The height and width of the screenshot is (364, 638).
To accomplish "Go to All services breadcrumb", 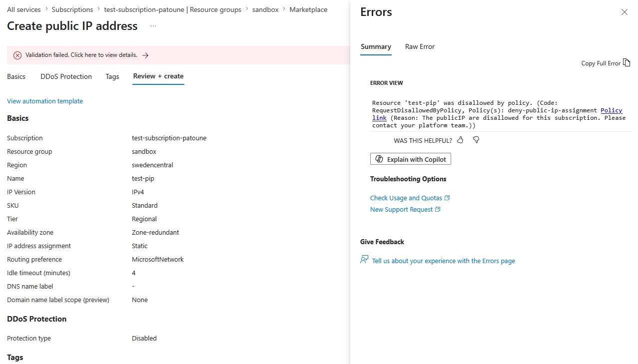I will pos(24,9).
